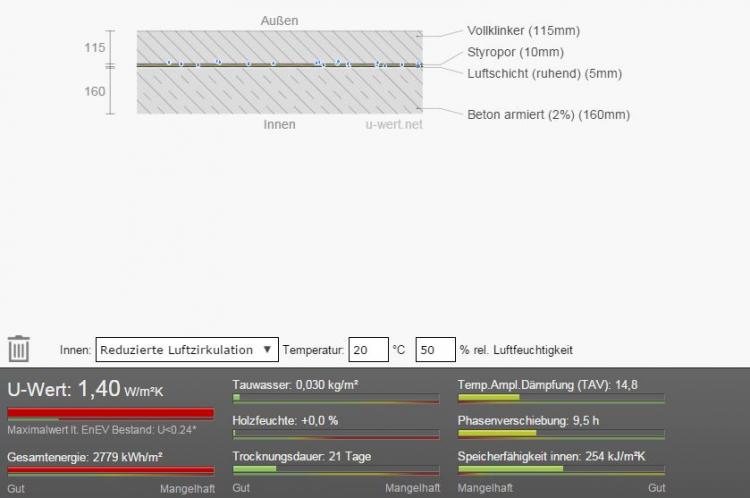Click the relative Luftfeuchtigkeit input field

tap(434, 349)
